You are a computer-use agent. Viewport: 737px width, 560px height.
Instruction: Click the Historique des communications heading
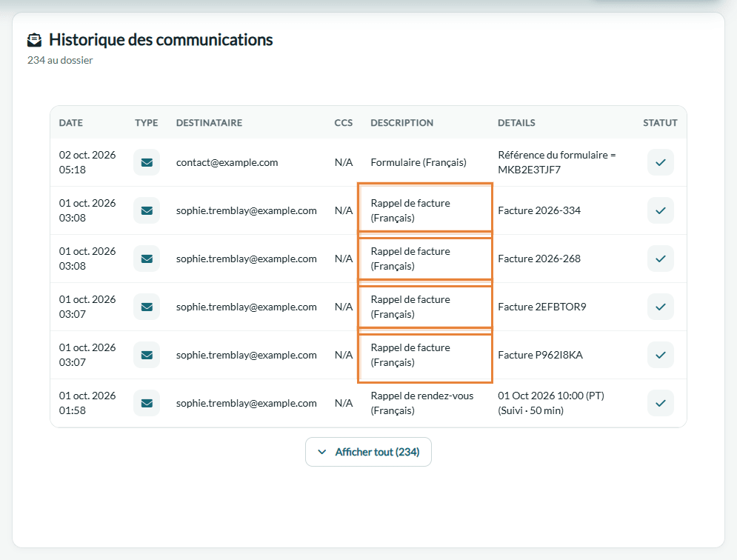click(161, 40)
